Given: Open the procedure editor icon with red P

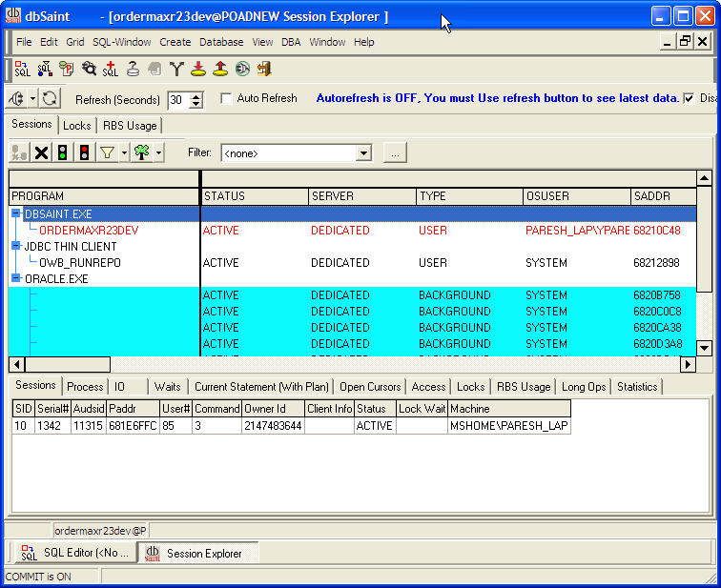Looking at the screenshot, I should pyautogui.click(x=67, y=70).
